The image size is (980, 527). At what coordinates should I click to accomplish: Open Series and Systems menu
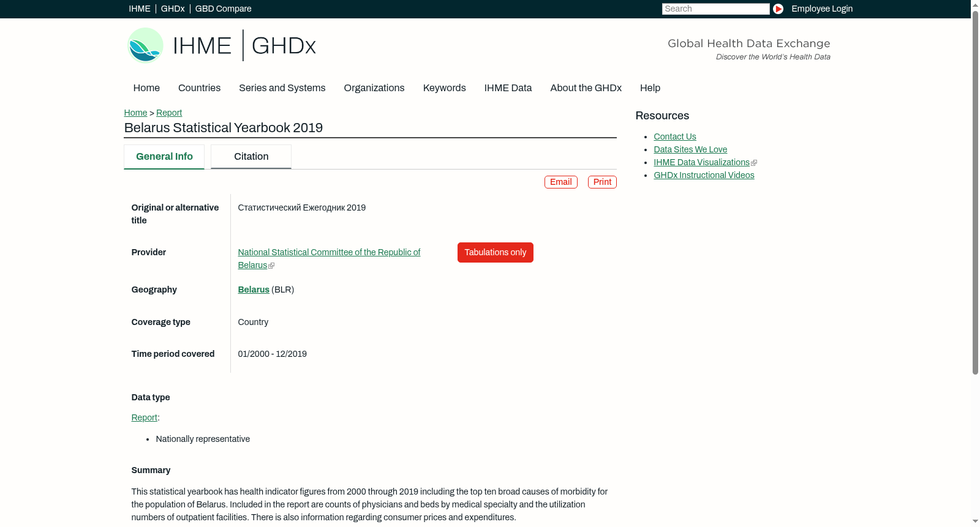click(x=282, y=88)
